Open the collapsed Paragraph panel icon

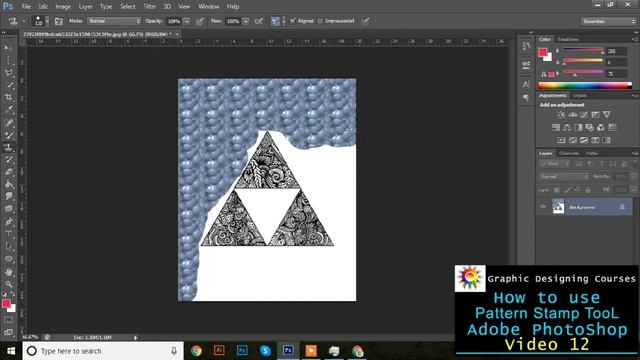(526, 98)
